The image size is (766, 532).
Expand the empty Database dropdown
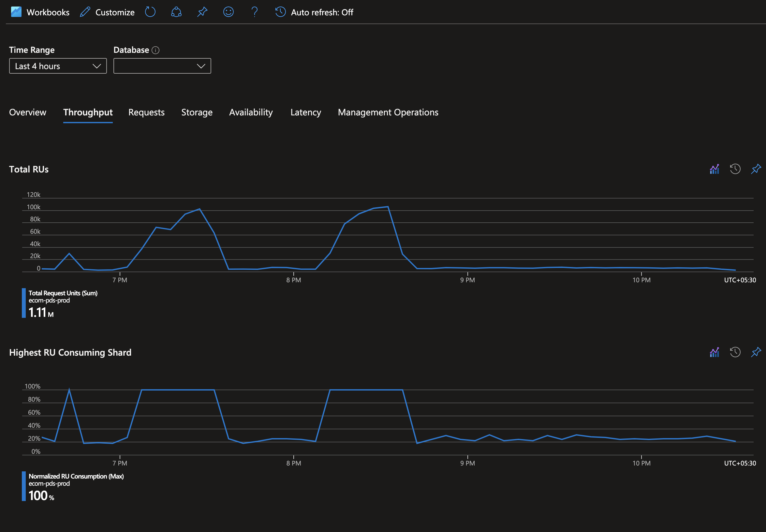pos(162,66)
